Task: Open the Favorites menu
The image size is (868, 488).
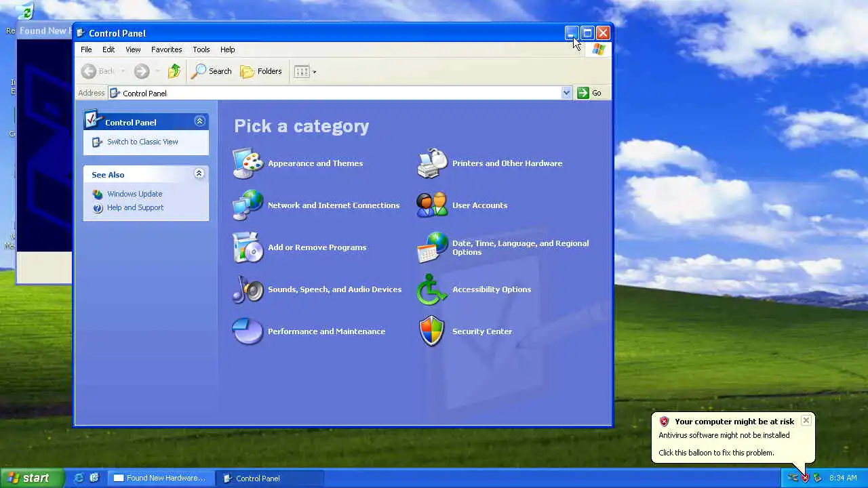Action: (x=166, y=49)
